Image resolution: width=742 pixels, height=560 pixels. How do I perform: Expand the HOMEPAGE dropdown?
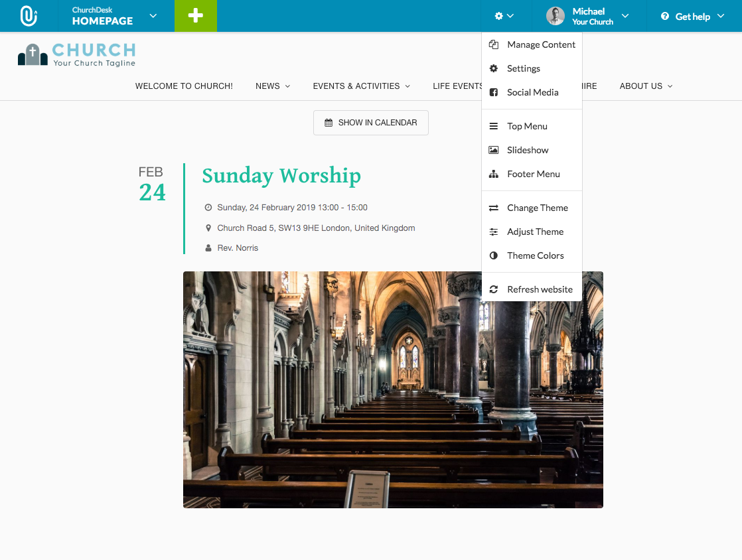[153, 15]
